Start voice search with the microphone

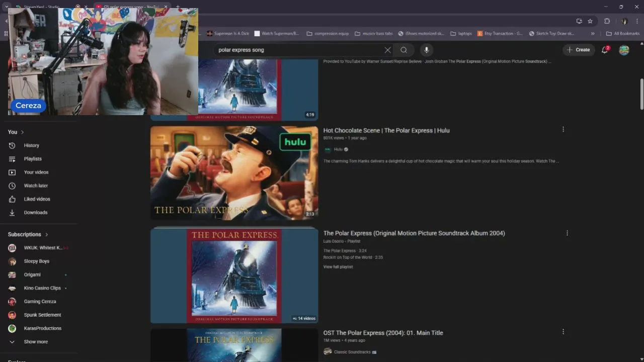pyautogui.click(x=427, y=50)
